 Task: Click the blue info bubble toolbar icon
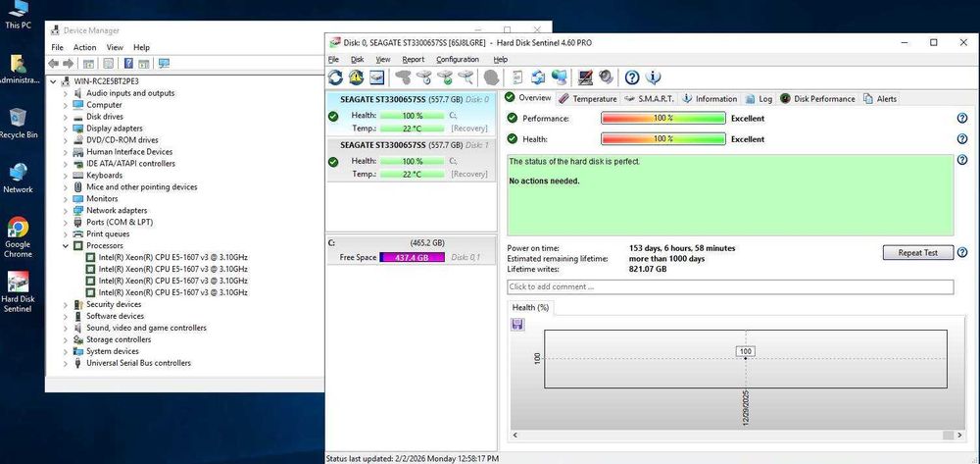[653, 77]
